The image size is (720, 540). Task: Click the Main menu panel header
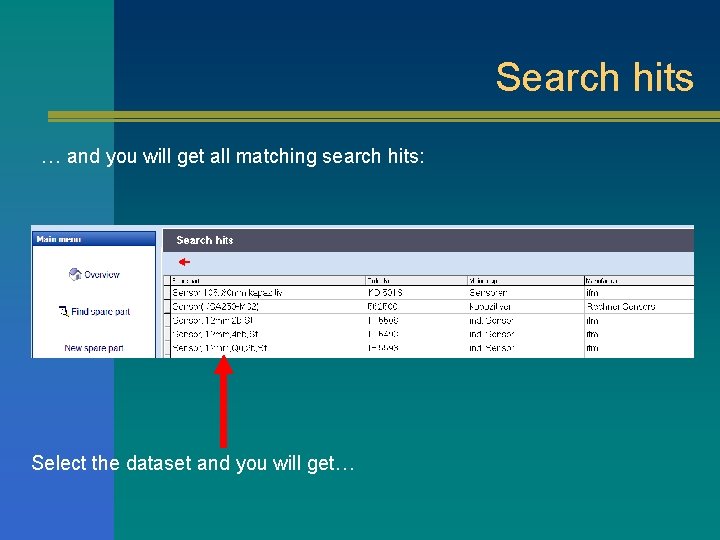point(94,239)
